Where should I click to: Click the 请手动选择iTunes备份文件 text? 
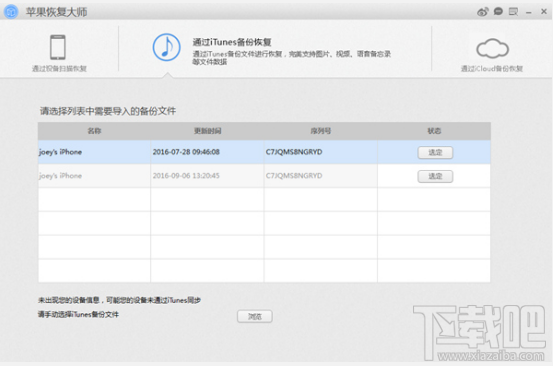pos(78,314)
